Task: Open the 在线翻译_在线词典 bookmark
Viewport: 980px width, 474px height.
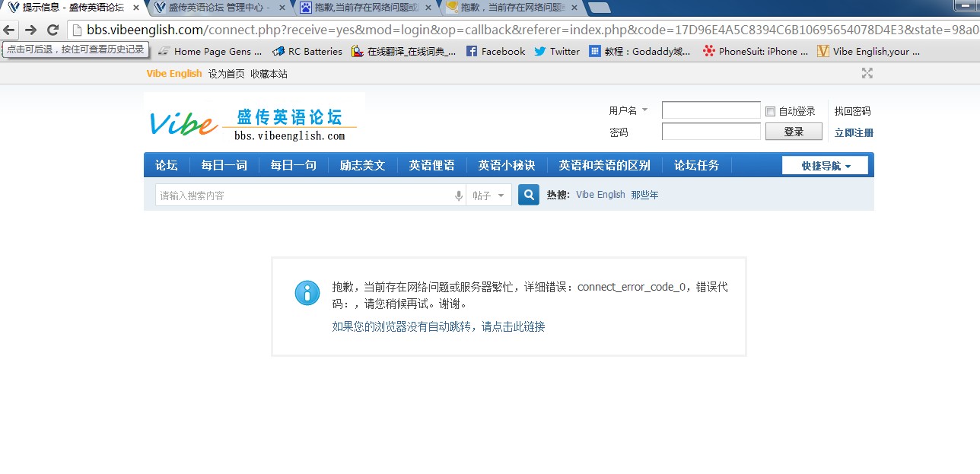Action: pos(403,52)
